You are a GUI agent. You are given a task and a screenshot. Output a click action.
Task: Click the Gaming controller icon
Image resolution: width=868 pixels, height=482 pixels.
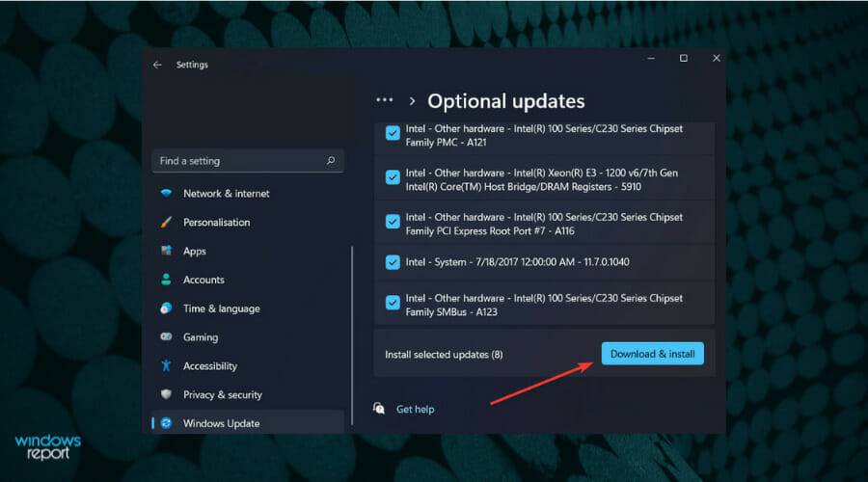coord(166,336)
